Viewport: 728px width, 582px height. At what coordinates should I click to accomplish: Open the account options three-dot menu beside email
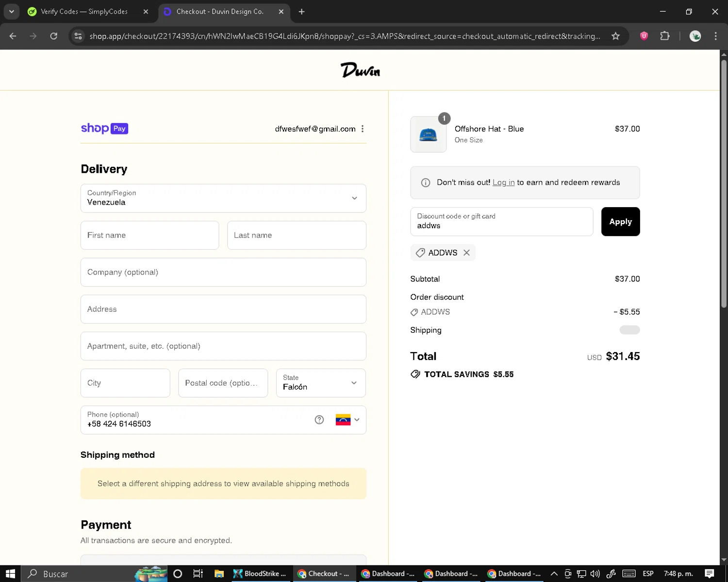(x=363, y=129)
